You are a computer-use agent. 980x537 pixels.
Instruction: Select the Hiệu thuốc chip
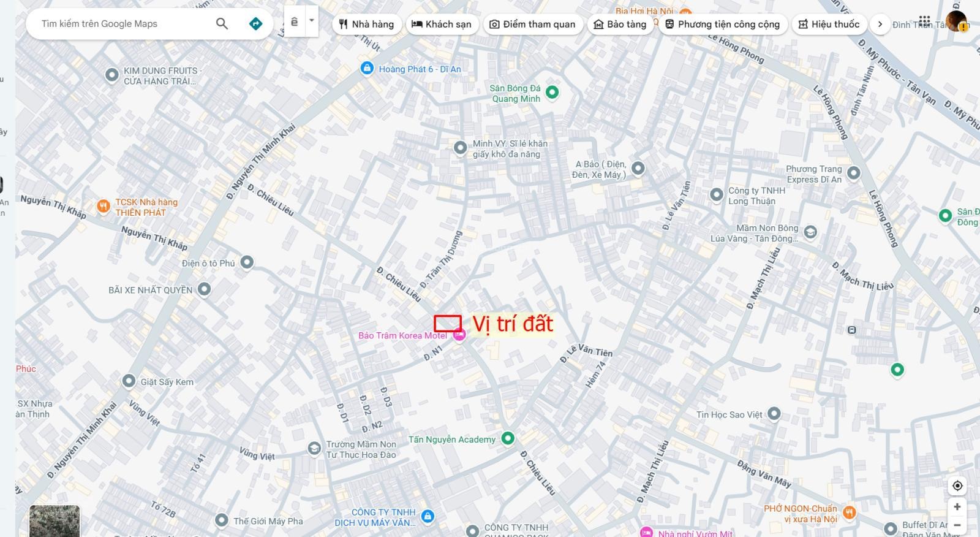pyautogui.click(x=829, y=25)
